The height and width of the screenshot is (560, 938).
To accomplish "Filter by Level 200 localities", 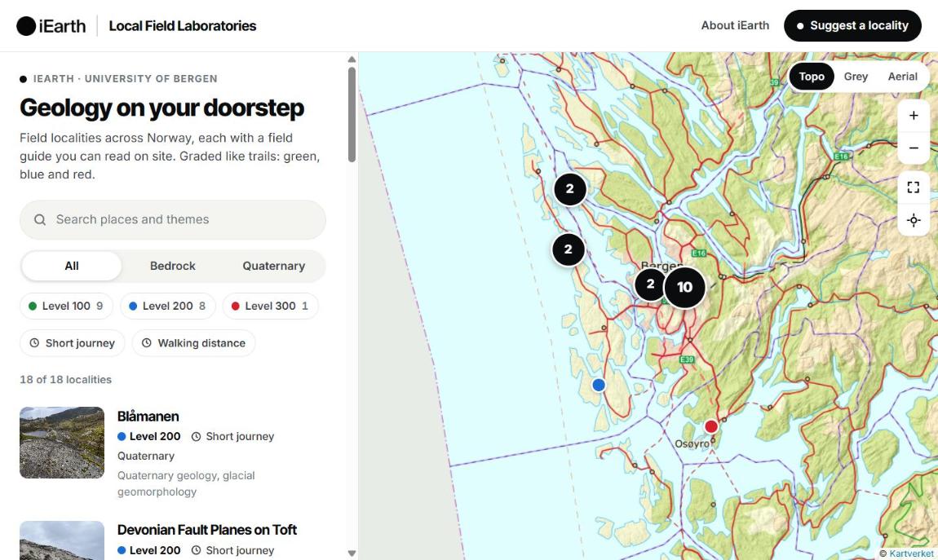I will [167, 306].
